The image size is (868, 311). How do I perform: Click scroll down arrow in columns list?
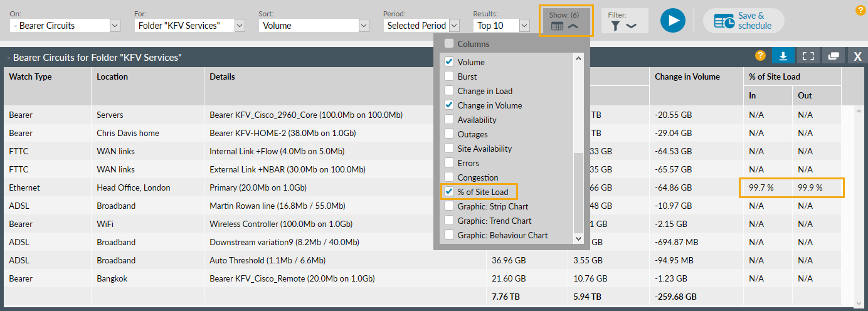578,238
